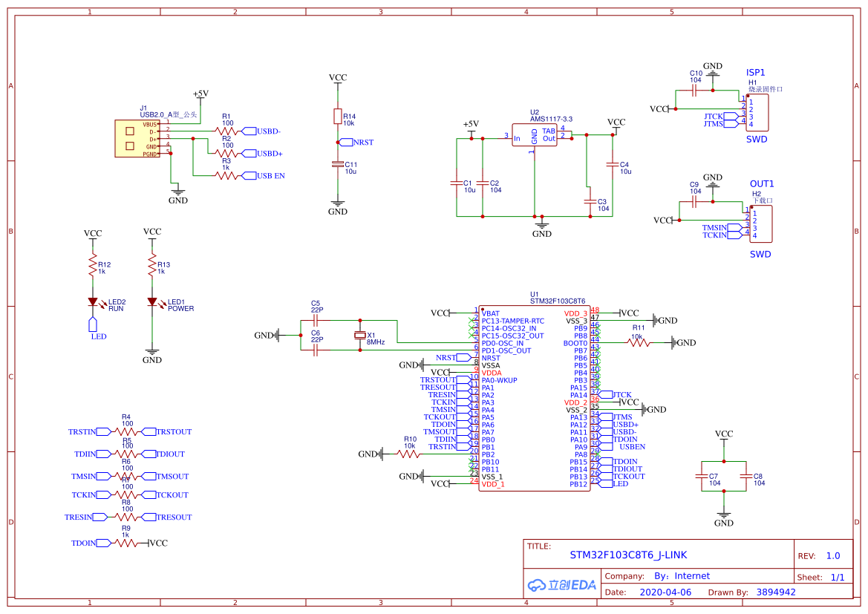Click the AMS1117-3.3 regulator U2 body

click(x=535, y=134)
